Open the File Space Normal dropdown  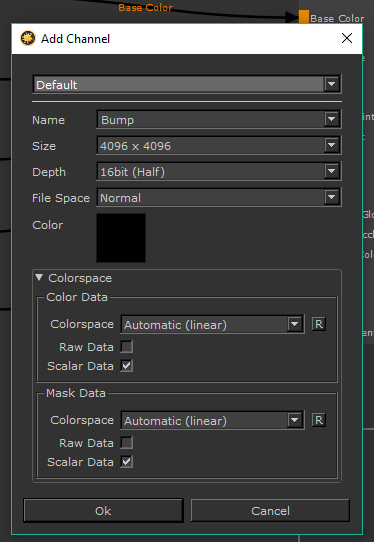tap(219, 197)
